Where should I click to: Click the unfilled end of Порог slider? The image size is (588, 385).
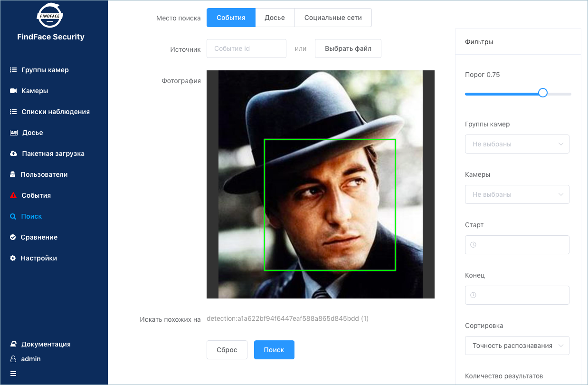click(x=560, y=94)
